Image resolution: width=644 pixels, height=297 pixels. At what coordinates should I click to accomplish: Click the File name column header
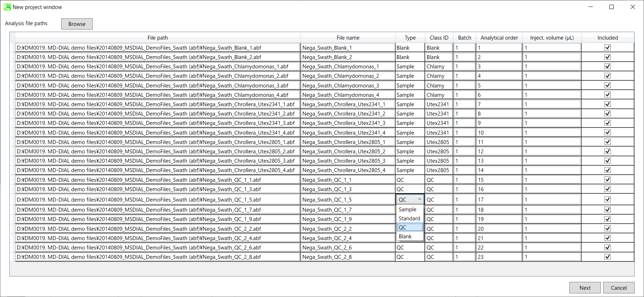pyautogui.click(x=348, y=38)
